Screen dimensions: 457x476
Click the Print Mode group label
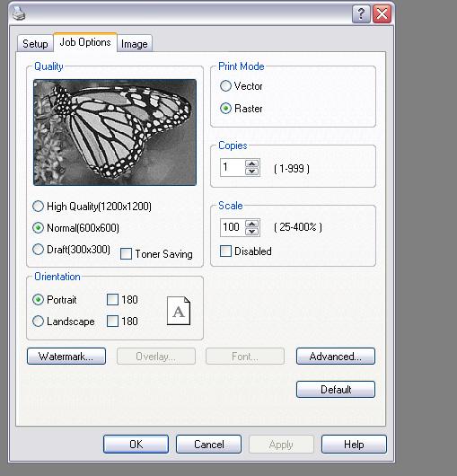242,66
